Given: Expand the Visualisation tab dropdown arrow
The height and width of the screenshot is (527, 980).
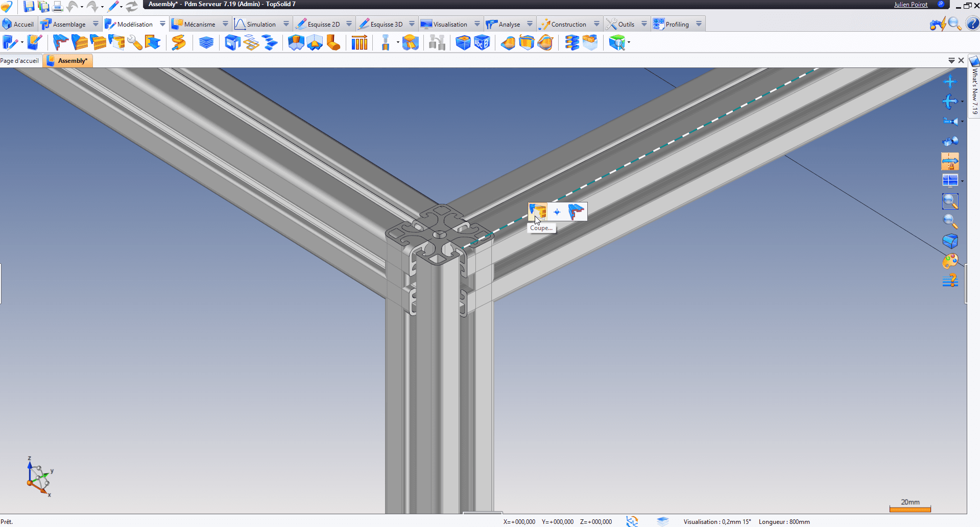Looking at the screenshot, I should (477, 24).
